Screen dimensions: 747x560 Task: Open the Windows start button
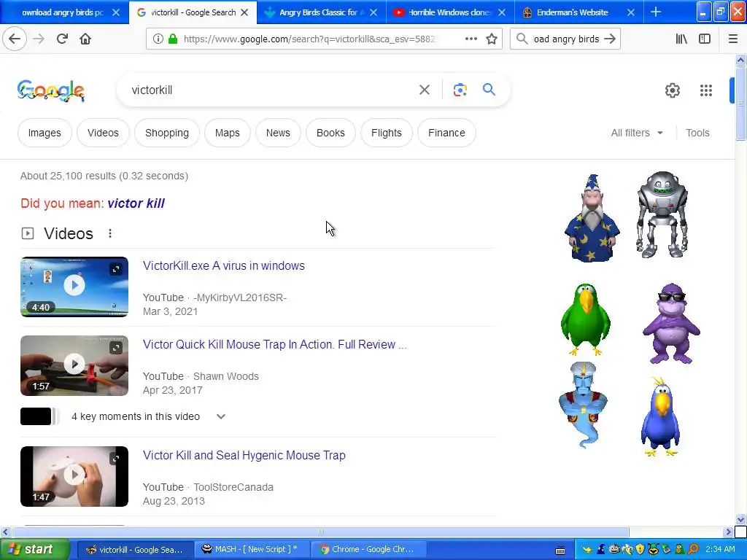(34, 549)
